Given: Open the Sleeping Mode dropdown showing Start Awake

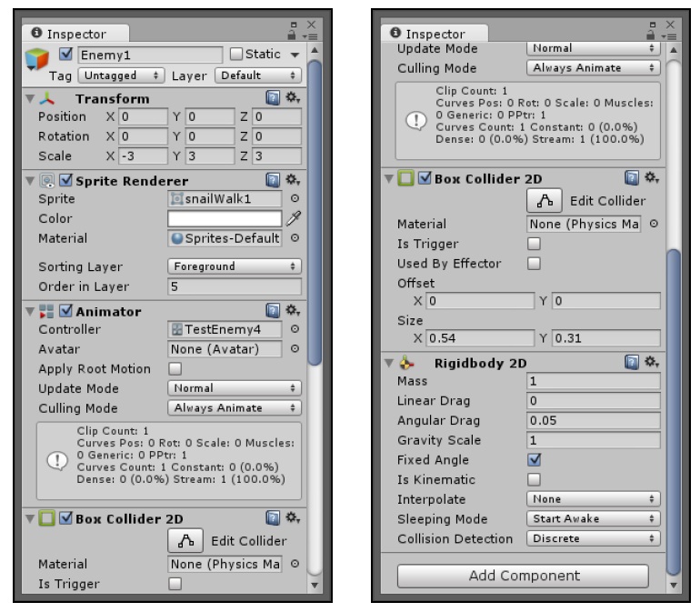Looking at the screenshot, I should click(x=594, y=518).
